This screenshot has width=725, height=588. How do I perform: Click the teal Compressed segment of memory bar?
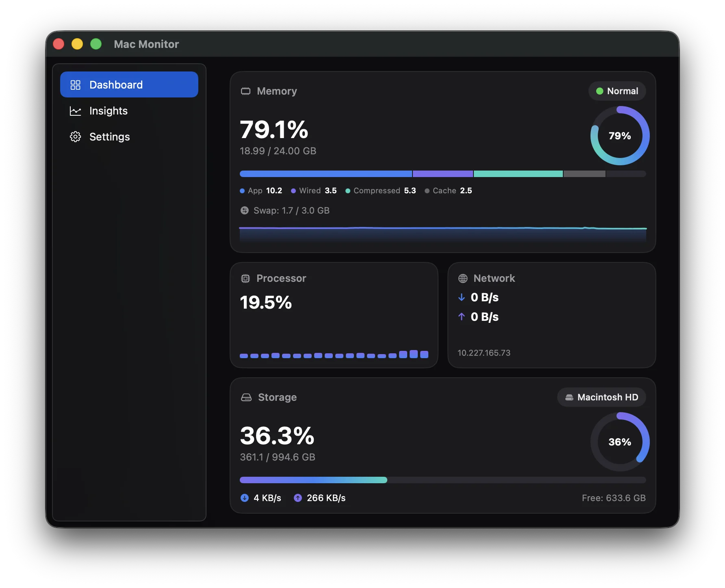tap(518, 174)
